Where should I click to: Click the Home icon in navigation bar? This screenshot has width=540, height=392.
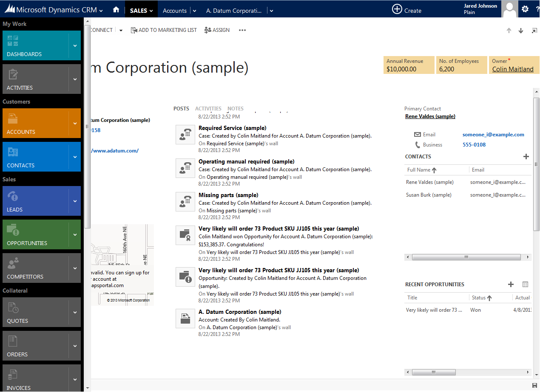click(116, 10)
